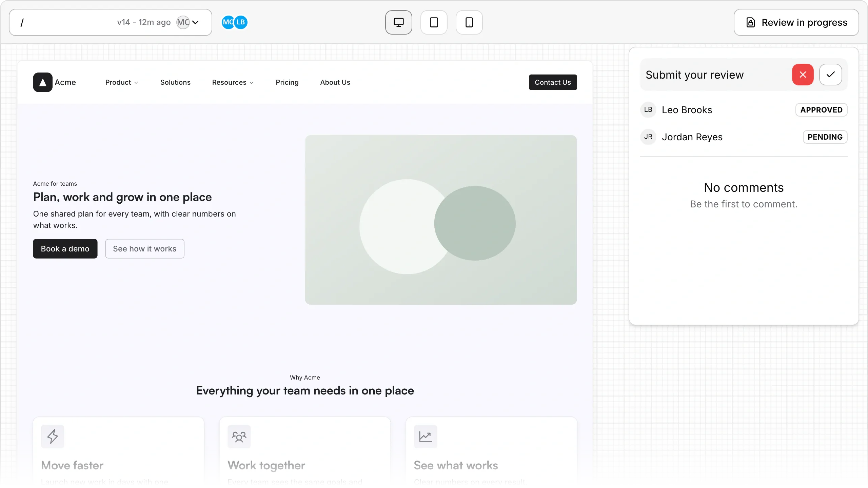The width and height of the screenshot is (868, 488).
Task: Select the Jordan Reyes reviewer name
Action: click(692, 137)
